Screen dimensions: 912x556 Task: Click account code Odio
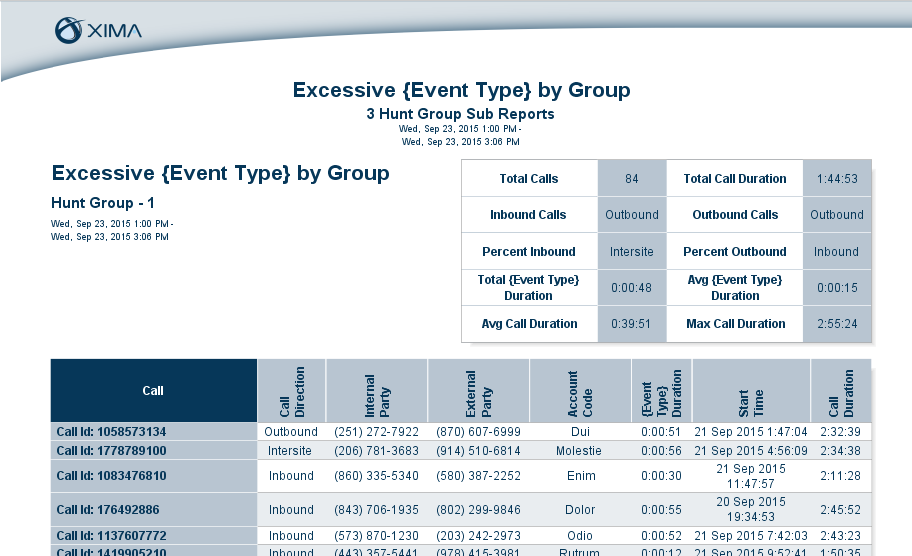[x=580, y=536]
